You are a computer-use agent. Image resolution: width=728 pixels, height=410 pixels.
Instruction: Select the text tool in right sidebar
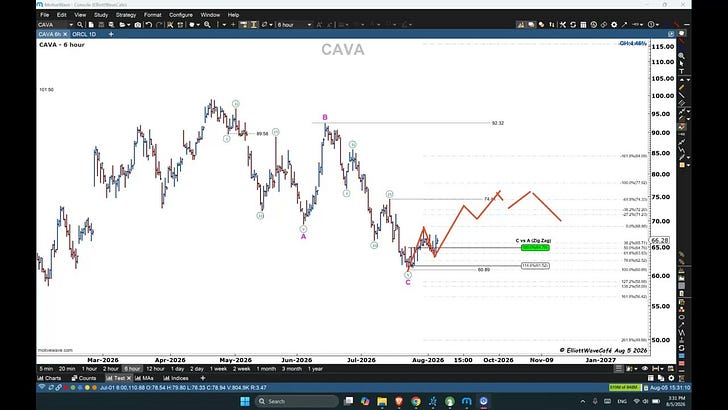click(682, 71)
